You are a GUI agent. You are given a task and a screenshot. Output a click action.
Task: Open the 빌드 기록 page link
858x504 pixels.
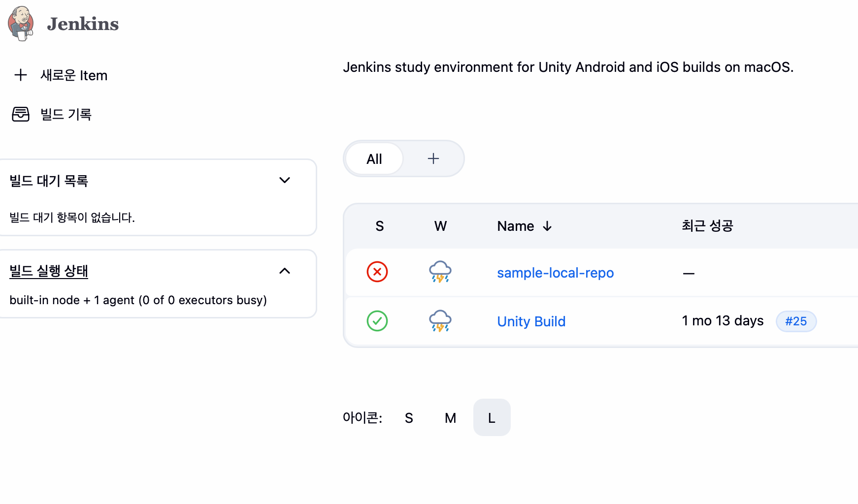point(66,114)
